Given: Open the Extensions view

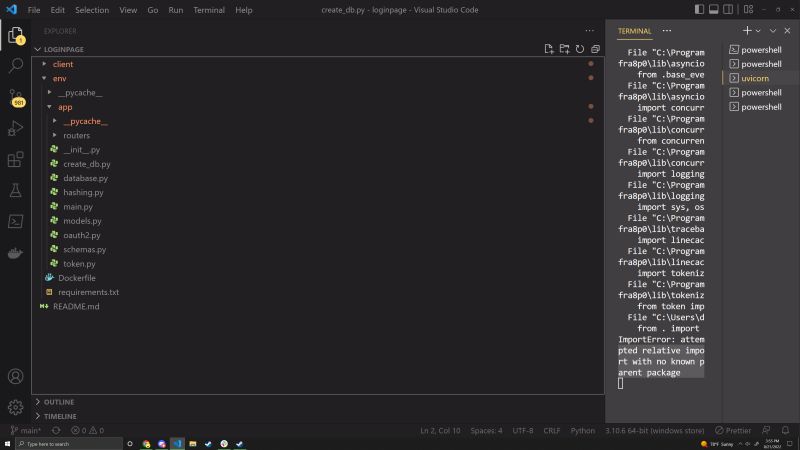Looking at the screenshot, I should click(16, 159).
